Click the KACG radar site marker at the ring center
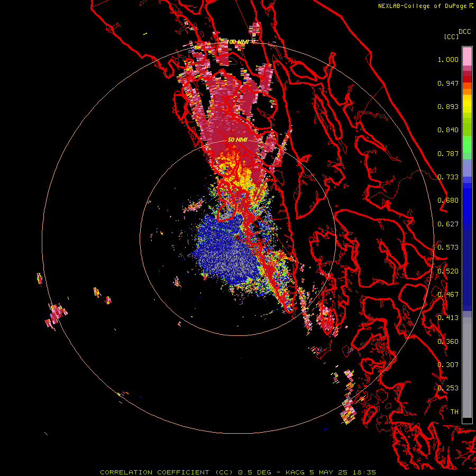The image size is (476, 476). 237,237
